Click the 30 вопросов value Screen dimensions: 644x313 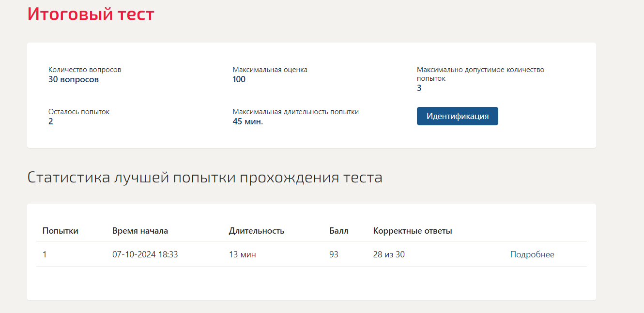(74, 79)
